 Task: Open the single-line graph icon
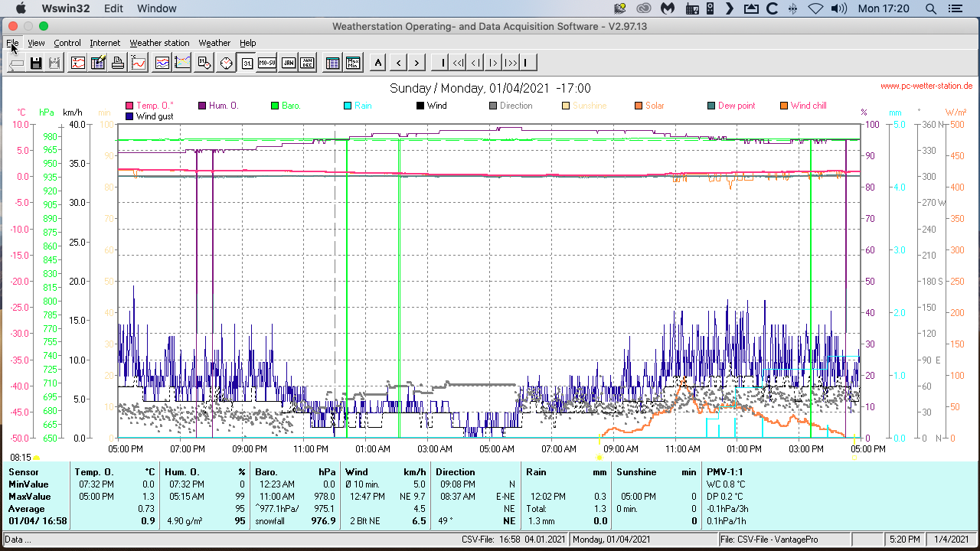139,63
